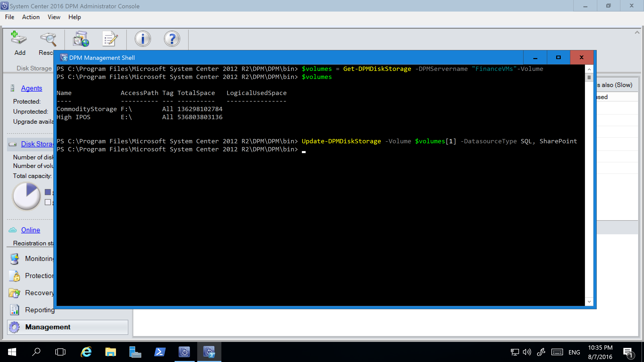Screen dimensions: 644x362
Task: Click the Help menu in DPM console
Action: (74, 17)
